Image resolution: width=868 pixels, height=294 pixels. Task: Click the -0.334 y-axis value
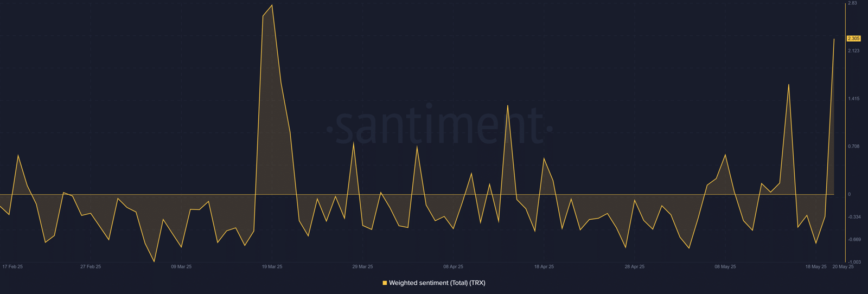point(854,217)
